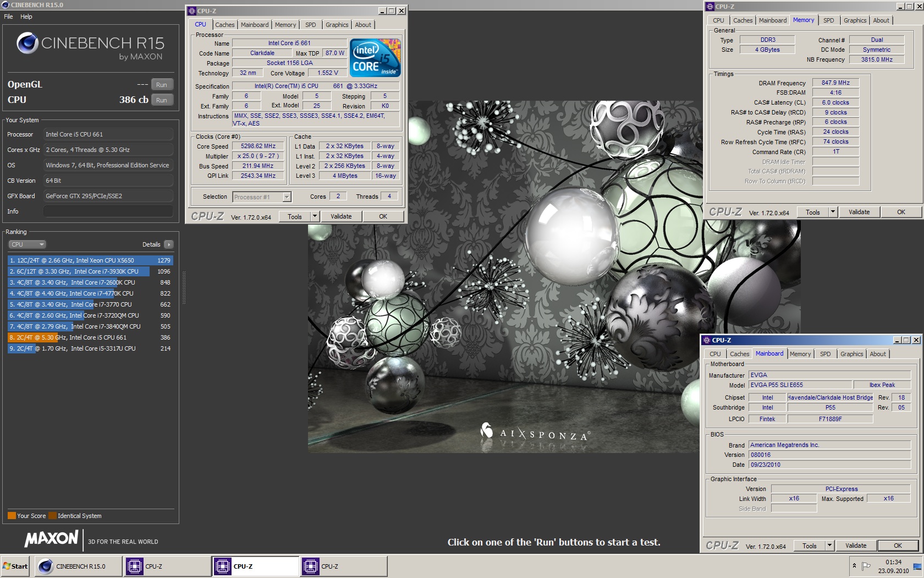Click Tools button in Memory window
Screen dimensions: 924x578
pos(813,212)
